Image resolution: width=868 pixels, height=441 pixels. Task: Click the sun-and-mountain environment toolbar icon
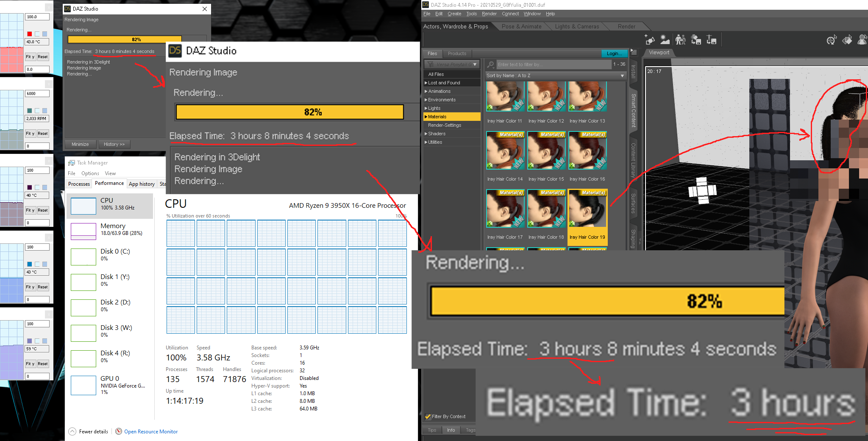665,40
